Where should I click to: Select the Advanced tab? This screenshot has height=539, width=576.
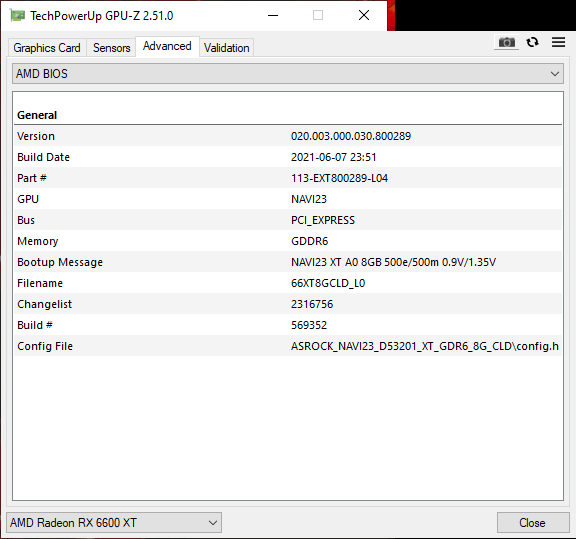[x=167, y=46]
